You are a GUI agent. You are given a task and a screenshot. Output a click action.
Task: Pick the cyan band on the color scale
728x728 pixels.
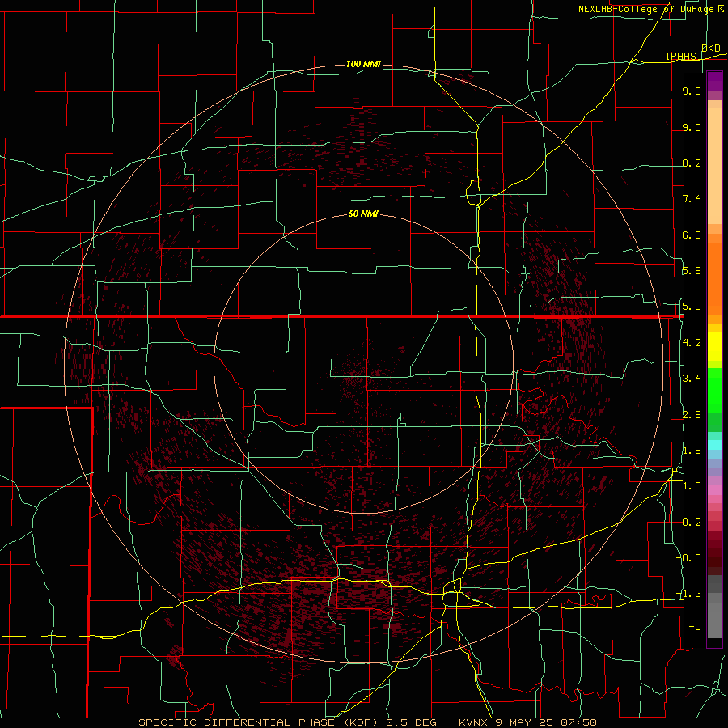pyautogui.click(x=714, y=445)
